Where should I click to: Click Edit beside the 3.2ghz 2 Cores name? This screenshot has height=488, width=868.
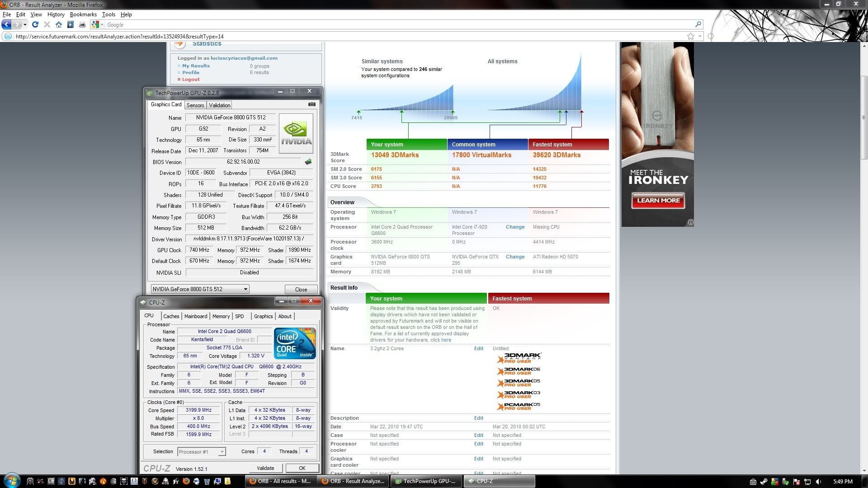(478, 348)
